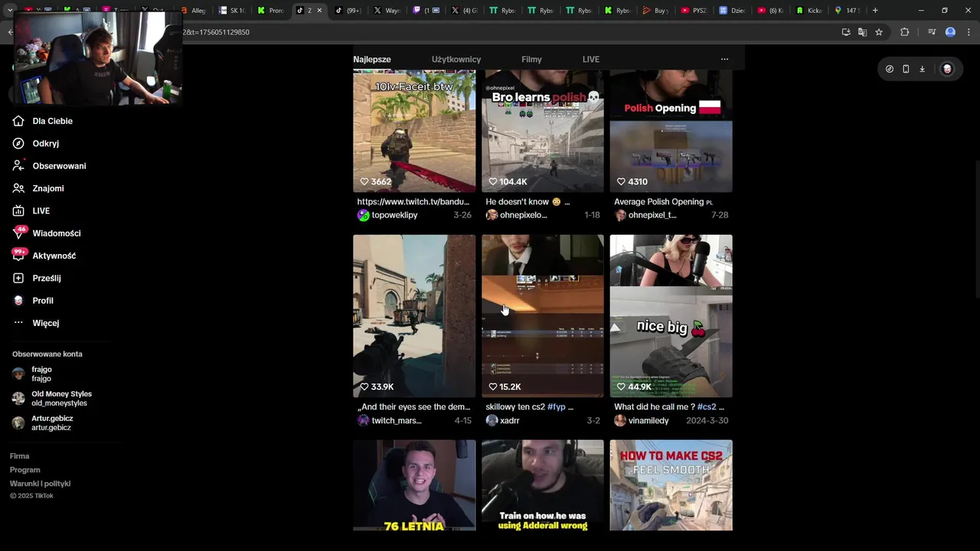Open the Dla Ciebie home icon
980x551 pixels.
[18, 121]
